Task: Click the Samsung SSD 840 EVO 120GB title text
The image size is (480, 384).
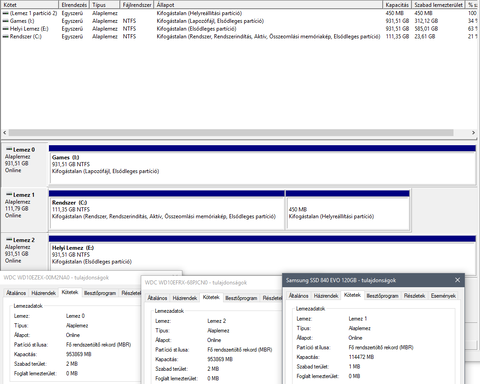Action: (x=341, y=280)
